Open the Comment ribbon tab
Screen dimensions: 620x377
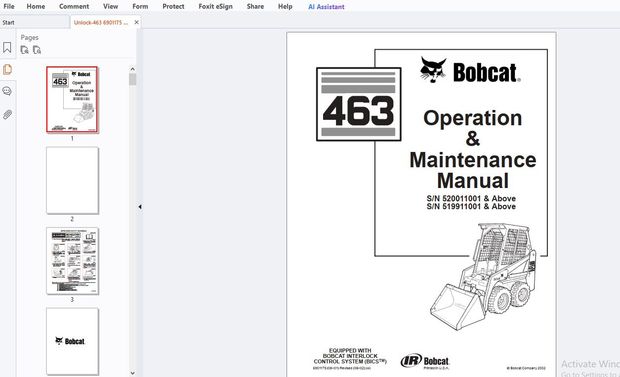[x=74, y=6]
